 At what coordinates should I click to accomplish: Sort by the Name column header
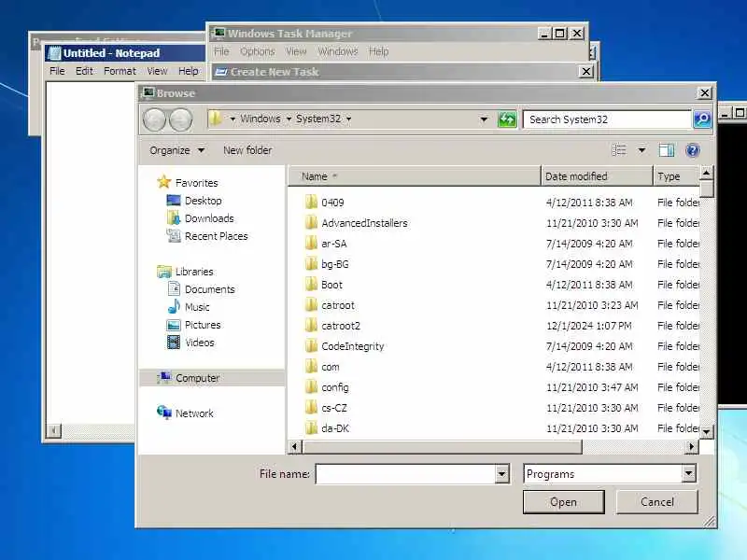[x=415, y=176]
